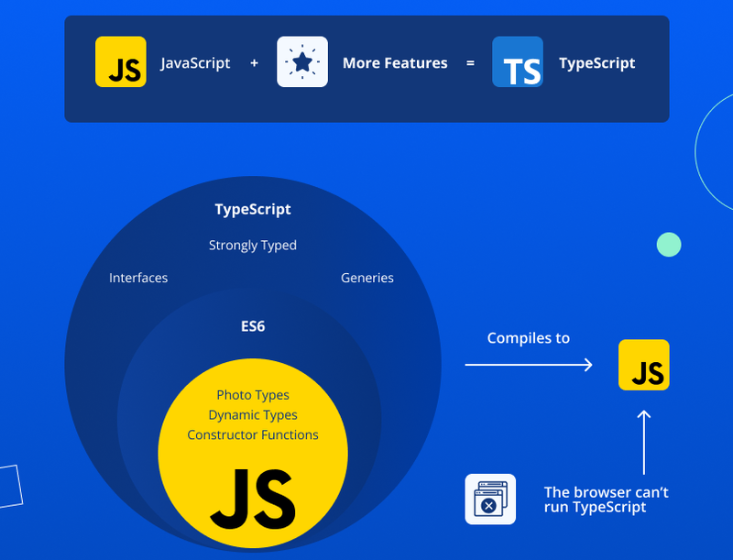Toggle the Interfaces label on the outer circle
Screen dimensions: 733x560
[x=138, y=277]
